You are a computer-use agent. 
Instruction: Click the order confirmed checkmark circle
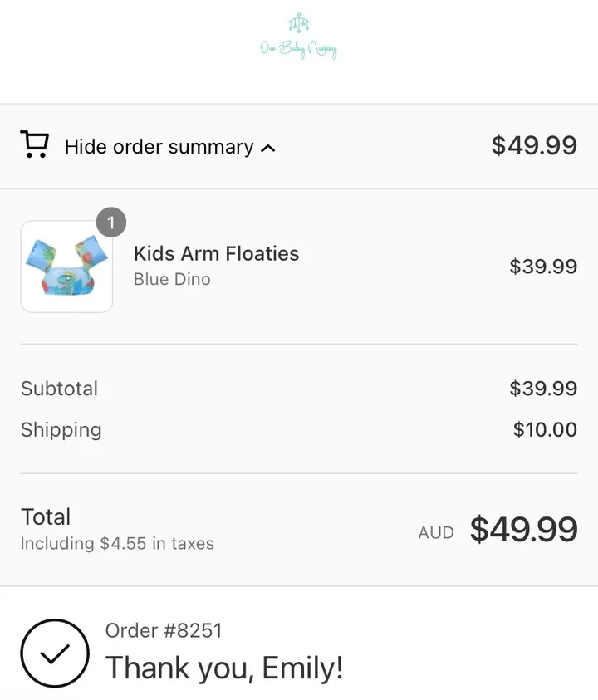(x=55, y=655)
